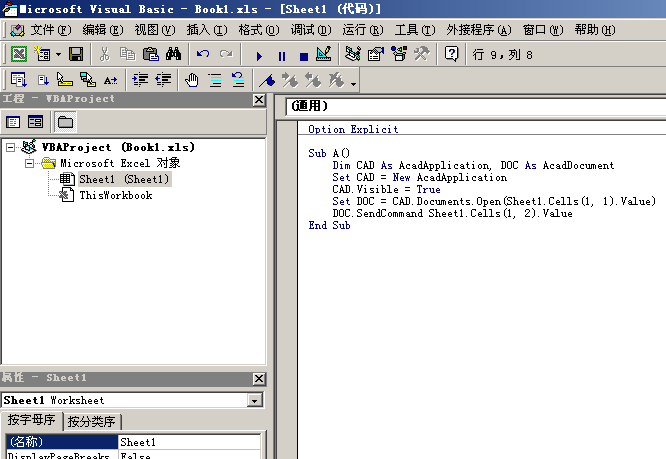Open the 插入(I) menu
The height and width of the screenshot is (459, 666).
[207, 30]
